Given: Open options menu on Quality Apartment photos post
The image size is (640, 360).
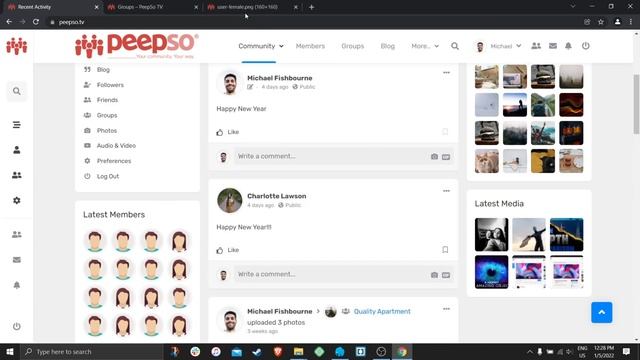Looking at the screenshot, I should click(446, 309).
